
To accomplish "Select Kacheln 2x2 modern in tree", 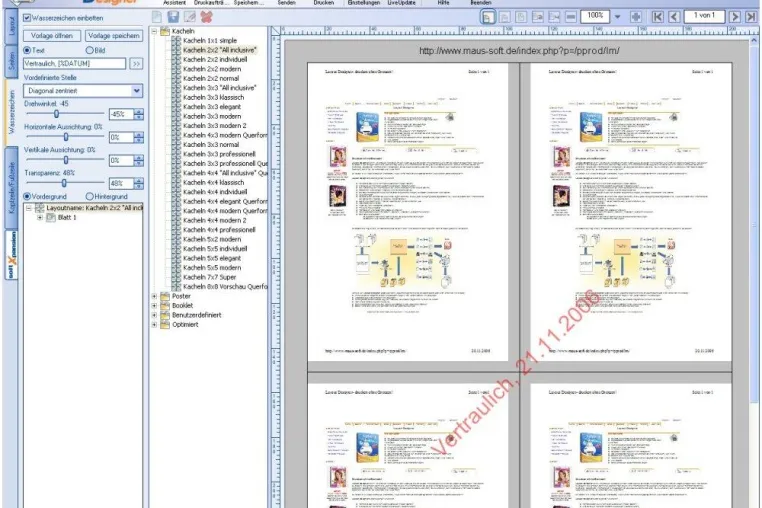I will click(x=212, y=69).
